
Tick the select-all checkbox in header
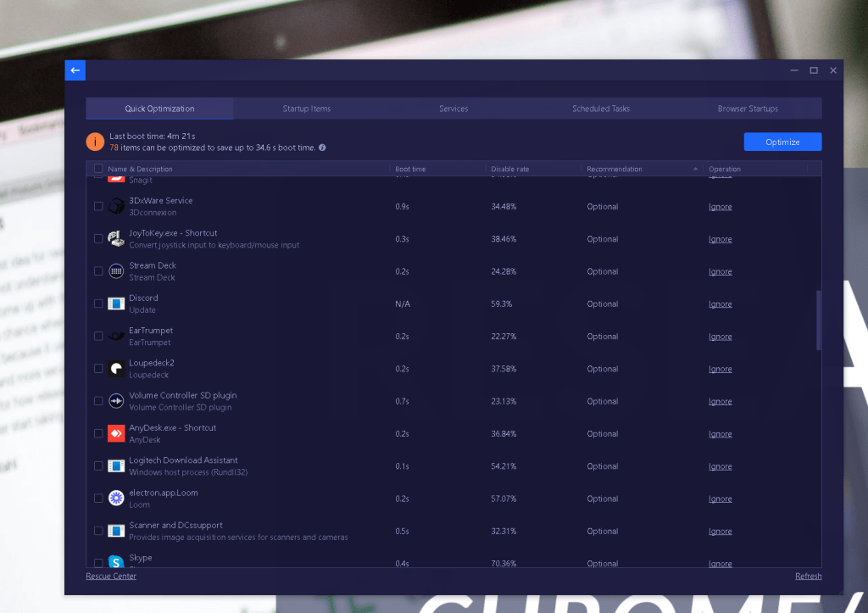tap(98, 169)
